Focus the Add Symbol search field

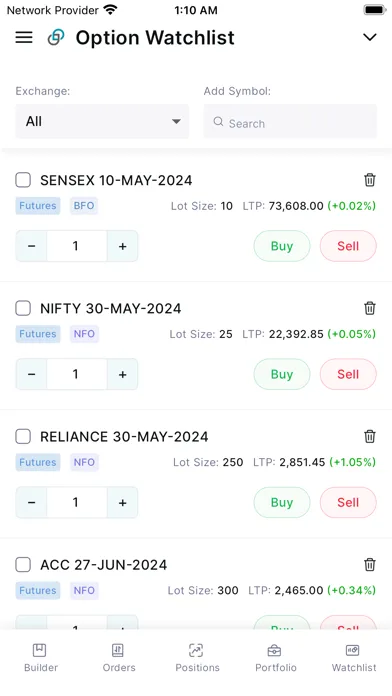pos(290,121)
